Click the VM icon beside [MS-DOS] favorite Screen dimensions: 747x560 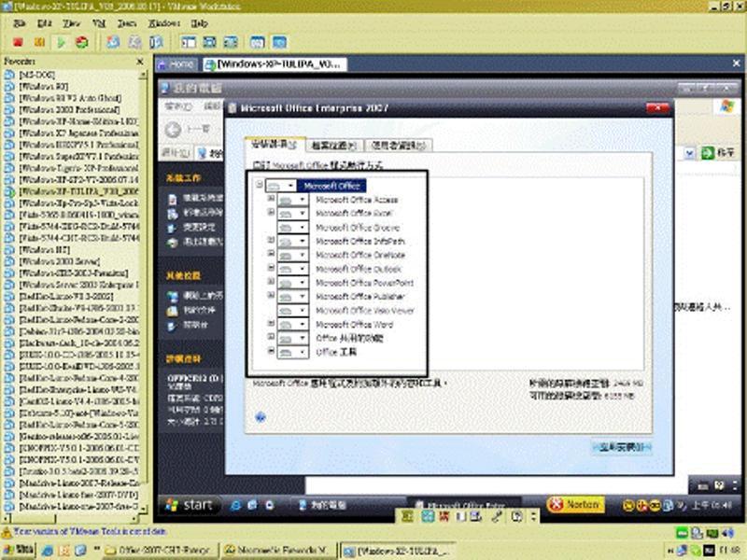click(x=9, y=75)
